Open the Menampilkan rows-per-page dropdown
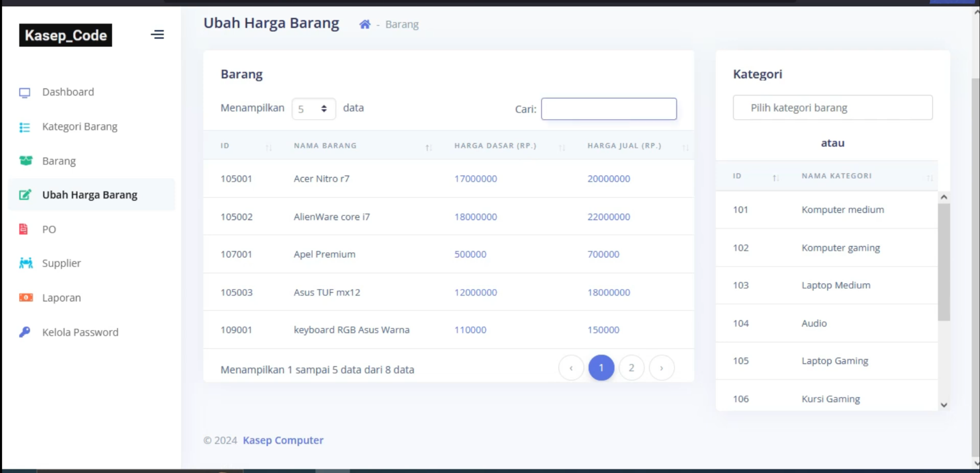The width and height of the screenshot is (980, 473). click(314, 109)
